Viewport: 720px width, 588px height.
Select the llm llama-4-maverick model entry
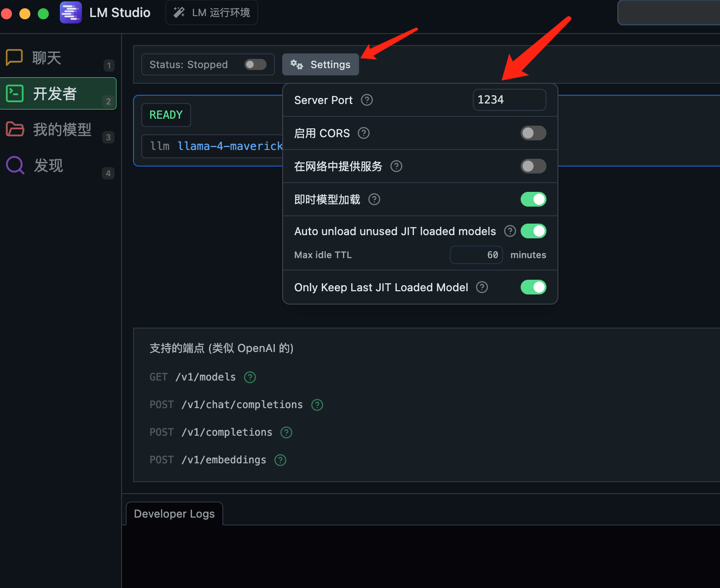pyautogui.click(x=212, y=146)
